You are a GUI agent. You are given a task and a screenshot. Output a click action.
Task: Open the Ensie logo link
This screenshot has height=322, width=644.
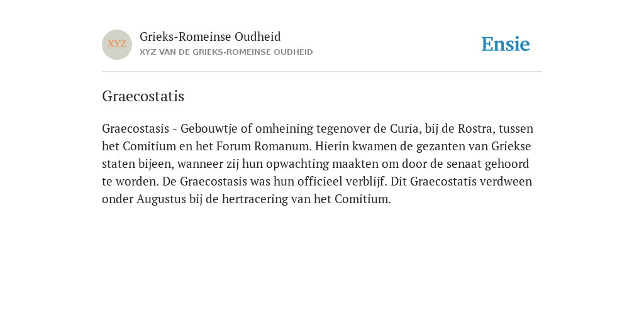click(506, 44)
